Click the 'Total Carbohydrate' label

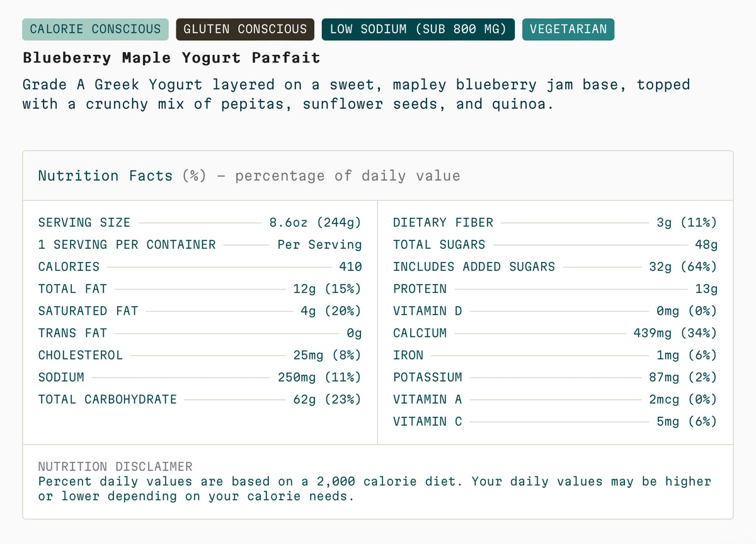[x=108, y=399]
